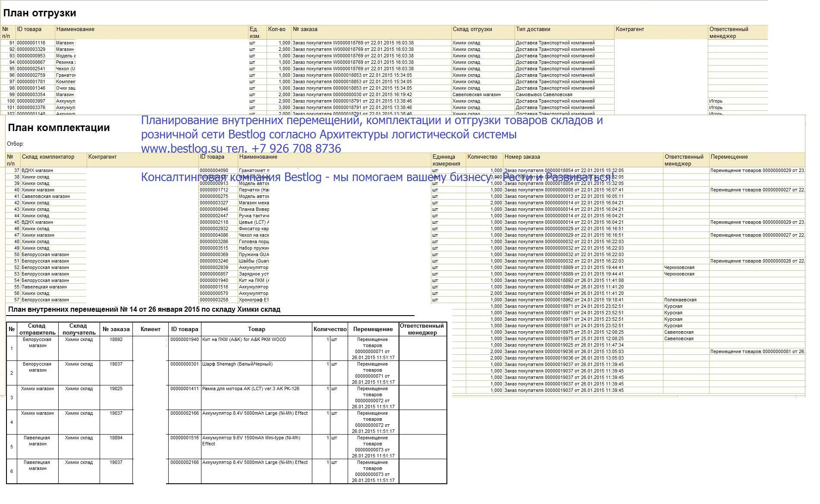The width and height of the screenshot is (820, 504).
Task: Select the "Ед. изм." column header
Action: pos(257,32)
